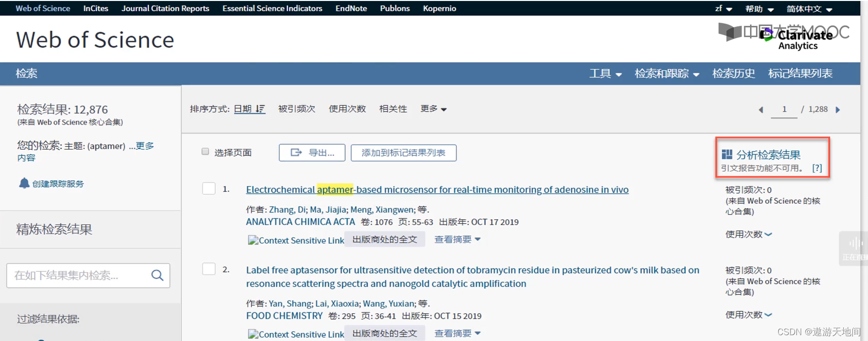Screen dimensions: 868x341
Task: Click the Context Sensitive Link for result 2
Action: 296,334
